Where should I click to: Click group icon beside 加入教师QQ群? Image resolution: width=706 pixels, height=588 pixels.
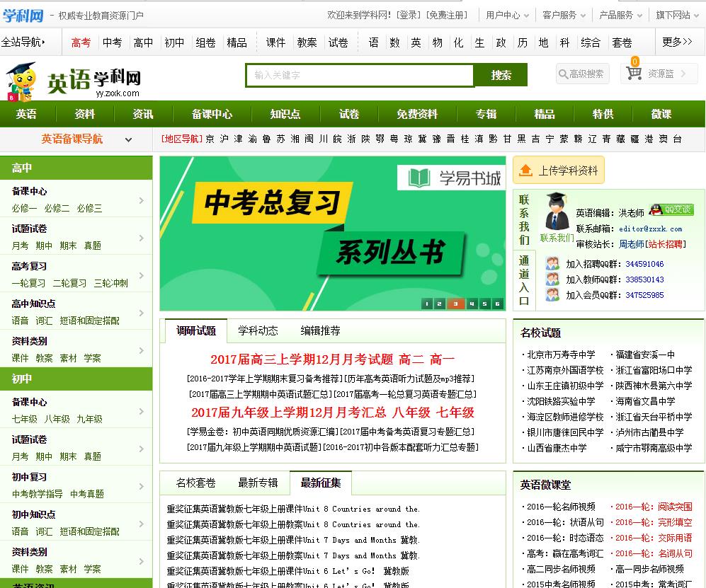[552, 279]
